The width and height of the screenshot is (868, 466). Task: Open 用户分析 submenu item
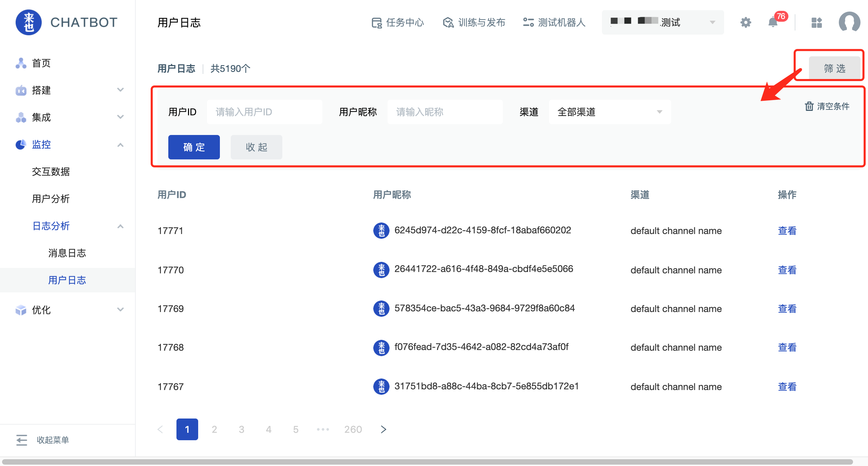coord(51,199)
